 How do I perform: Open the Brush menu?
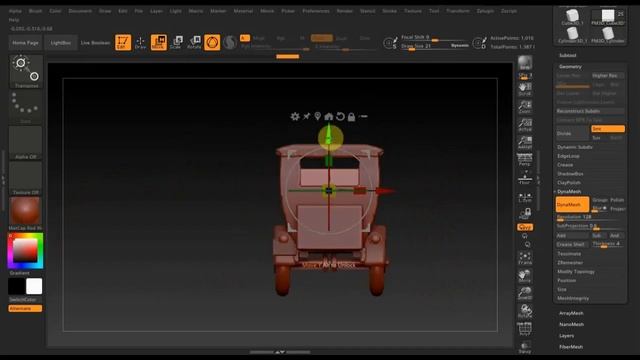point(35,11)
